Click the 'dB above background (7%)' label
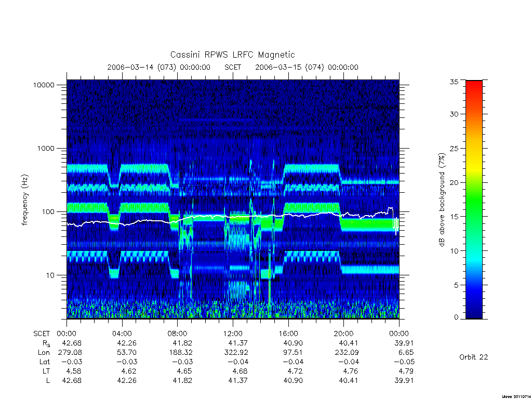Screen dimensions: 532x399 click(x=442, y=199)
